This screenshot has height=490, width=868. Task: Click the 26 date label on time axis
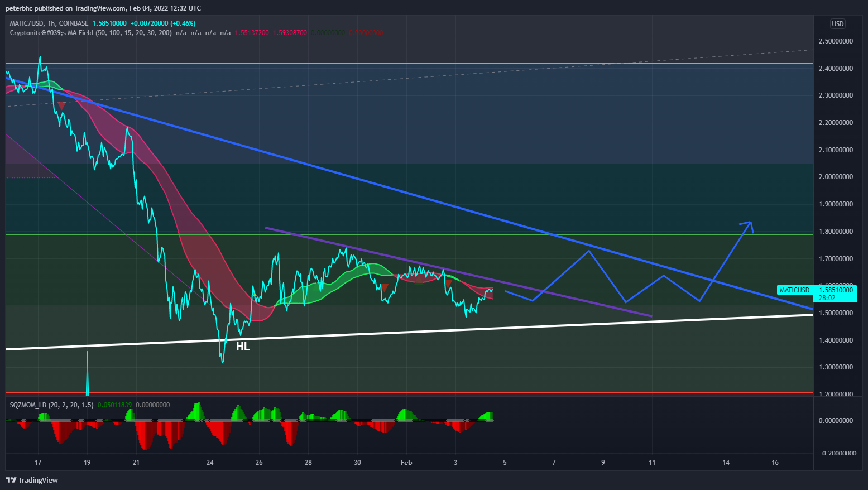259,463
